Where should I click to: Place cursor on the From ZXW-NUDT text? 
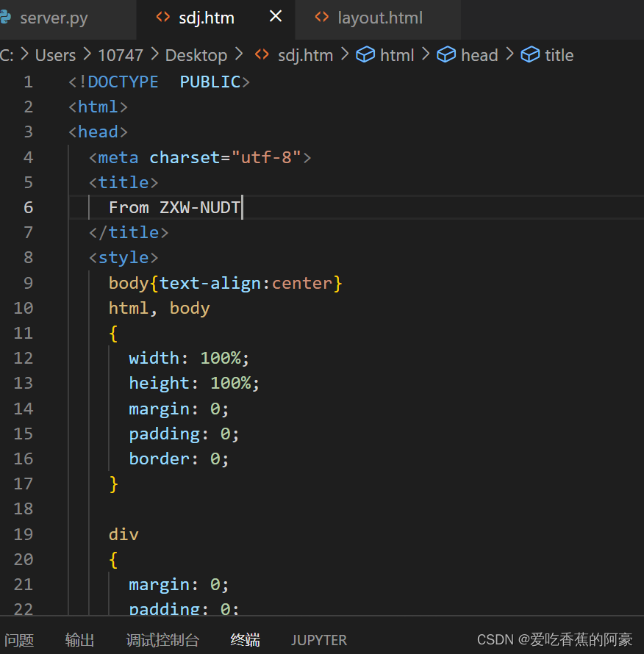[174, 207]
